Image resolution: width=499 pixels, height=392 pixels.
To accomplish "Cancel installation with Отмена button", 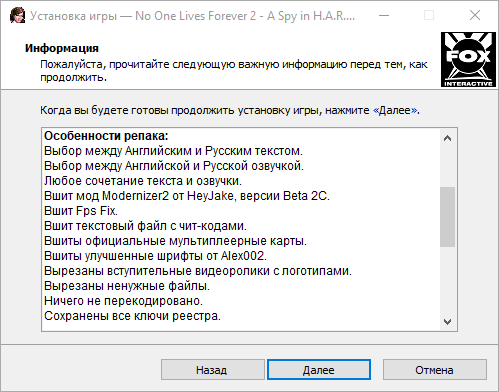I will point(434,370).
